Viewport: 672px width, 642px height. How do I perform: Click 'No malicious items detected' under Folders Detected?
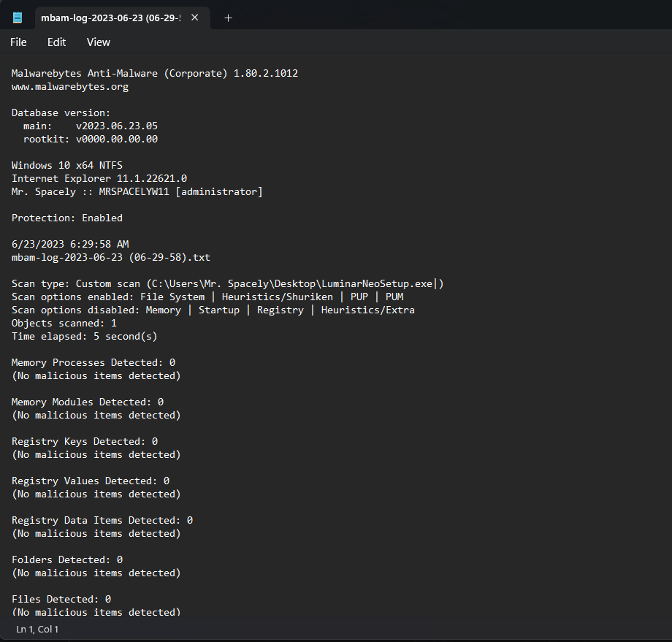click(96, 573)
